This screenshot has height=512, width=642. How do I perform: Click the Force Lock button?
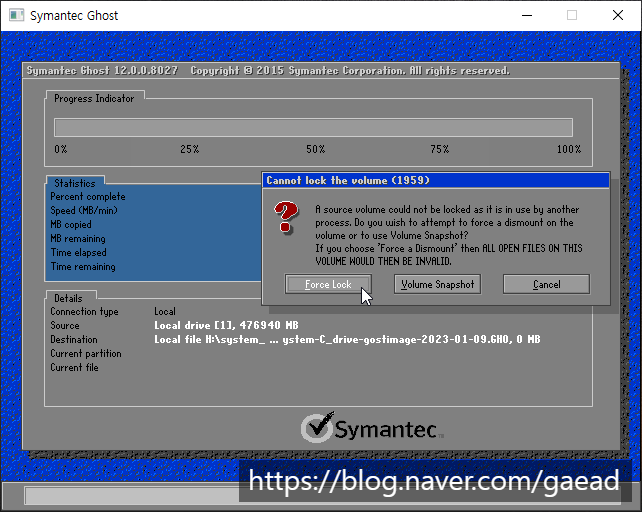[328, 284]
